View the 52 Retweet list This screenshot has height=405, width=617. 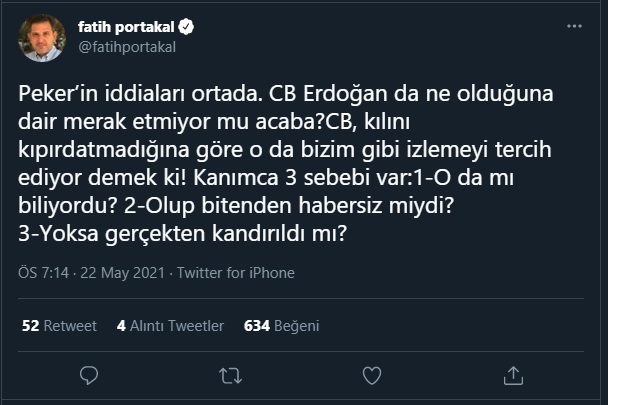click(x=58, y=325)
